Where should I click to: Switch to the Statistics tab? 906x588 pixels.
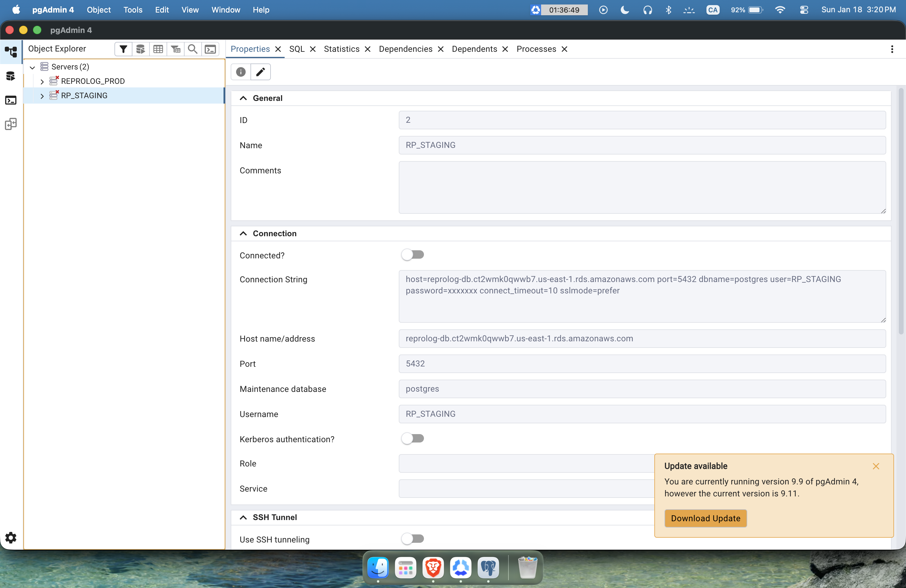tap(342, 49)
